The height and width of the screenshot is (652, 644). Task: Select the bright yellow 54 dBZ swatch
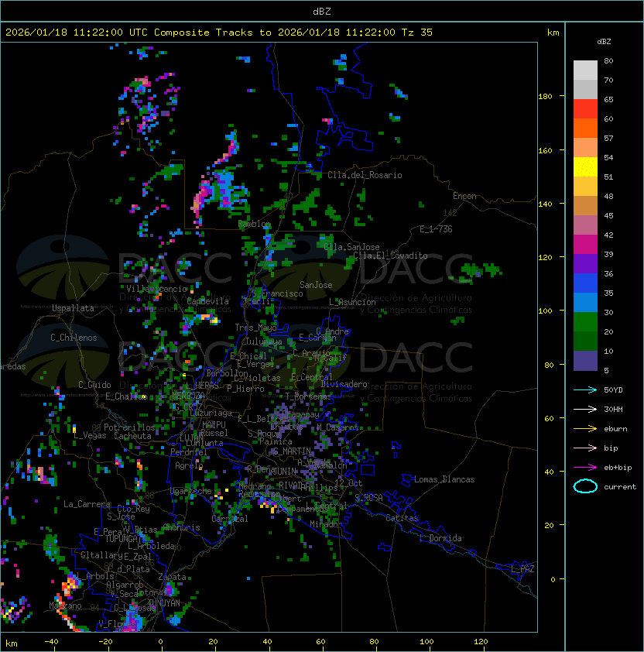[x=585, y=166]
